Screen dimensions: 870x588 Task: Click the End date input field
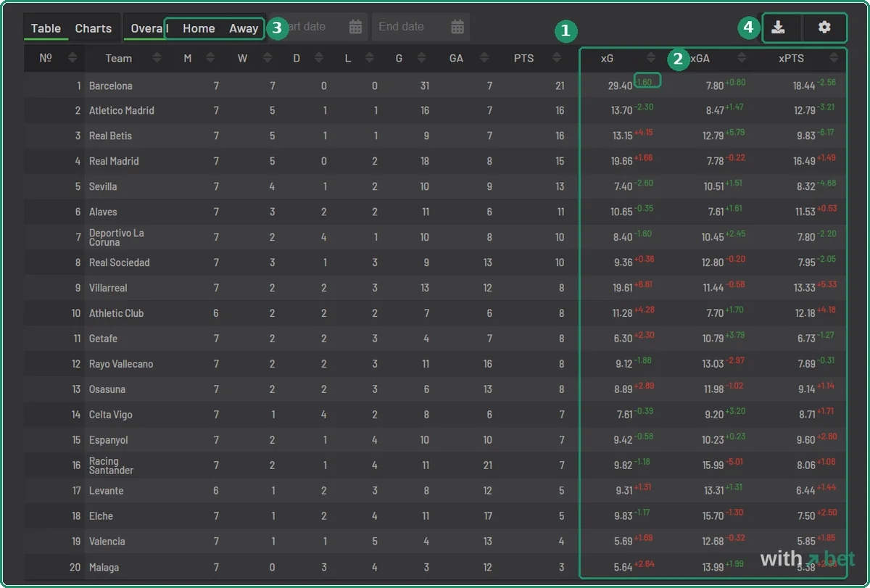[x=420, y=27]
